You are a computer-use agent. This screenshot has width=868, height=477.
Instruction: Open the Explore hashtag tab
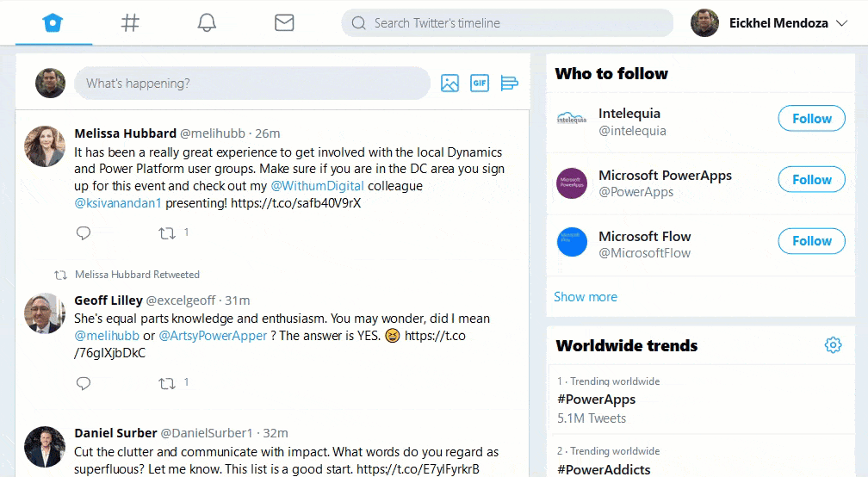(130, 23)
